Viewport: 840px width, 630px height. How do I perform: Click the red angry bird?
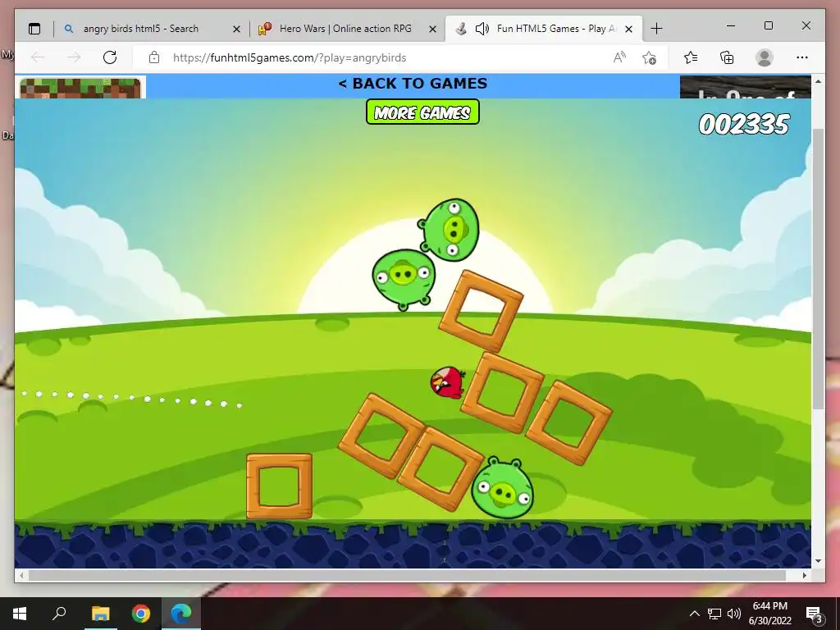[447, 382]
